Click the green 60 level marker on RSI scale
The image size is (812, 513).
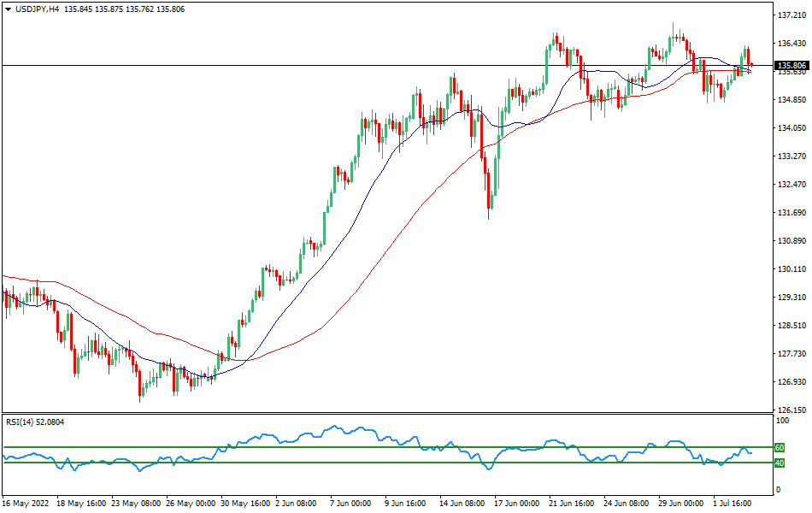779,446
